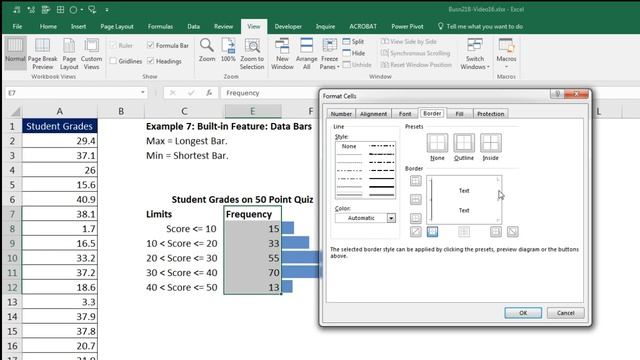The width and height of the screenshot is (640, 360).
Task: Cancel the Format Cells dialog
Action: point(565,313)
